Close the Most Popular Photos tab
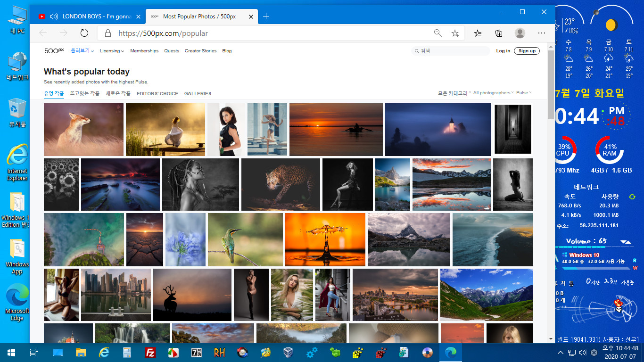The height and width of the screenshot is (362, 644). click(251, 16)
